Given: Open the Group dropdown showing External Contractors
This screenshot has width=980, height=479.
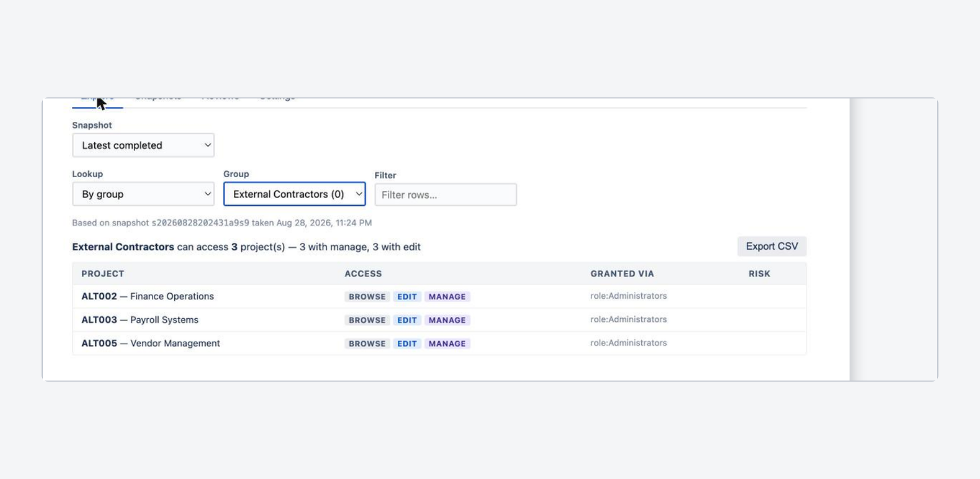Looking at the screenshot, I should [295, 194].
